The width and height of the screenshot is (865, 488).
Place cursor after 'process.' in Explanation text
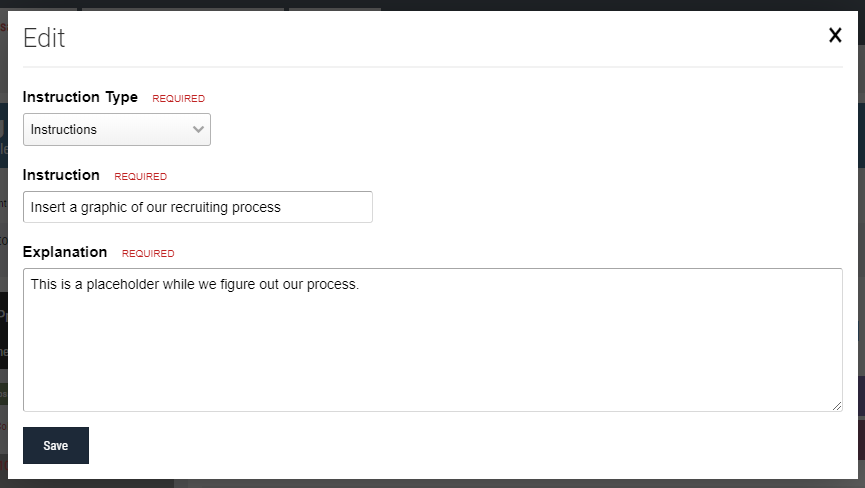click(x=359, y=284)
